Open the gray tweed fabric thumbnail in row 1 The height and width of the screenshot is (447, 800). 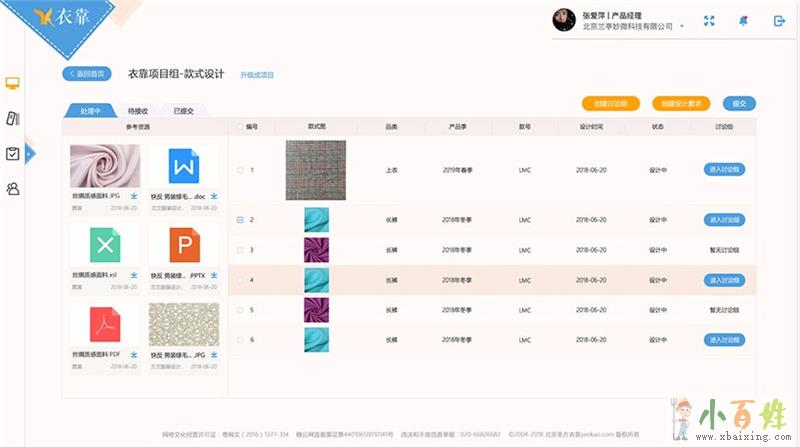[x=315, y=170]
